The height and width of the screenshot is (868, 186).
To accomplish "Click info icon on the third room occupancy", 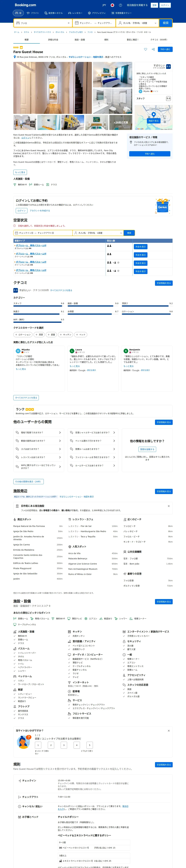I will tap(118, 262).
